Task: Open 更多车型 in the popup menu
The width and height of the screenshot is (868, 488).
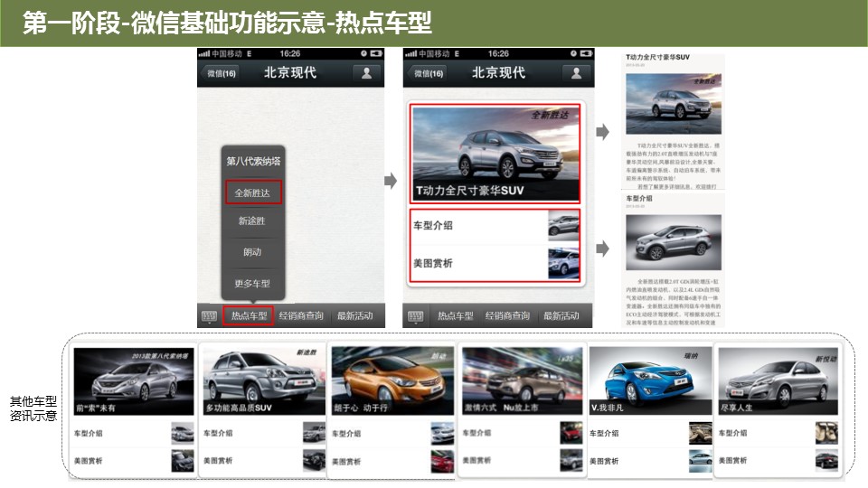Action: tap(252, 283)
